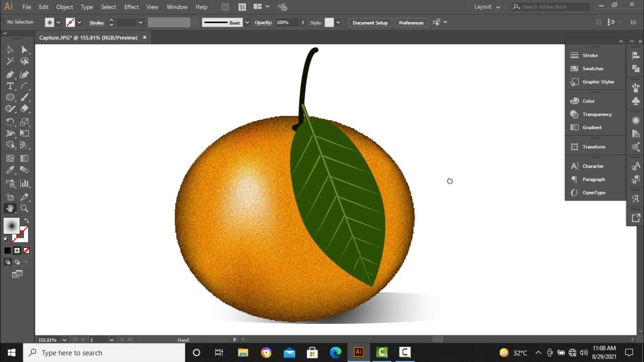The height and width of the screenshot is (362, 644).
Task: Apply solid Color mode button
Action: point(8,250)
